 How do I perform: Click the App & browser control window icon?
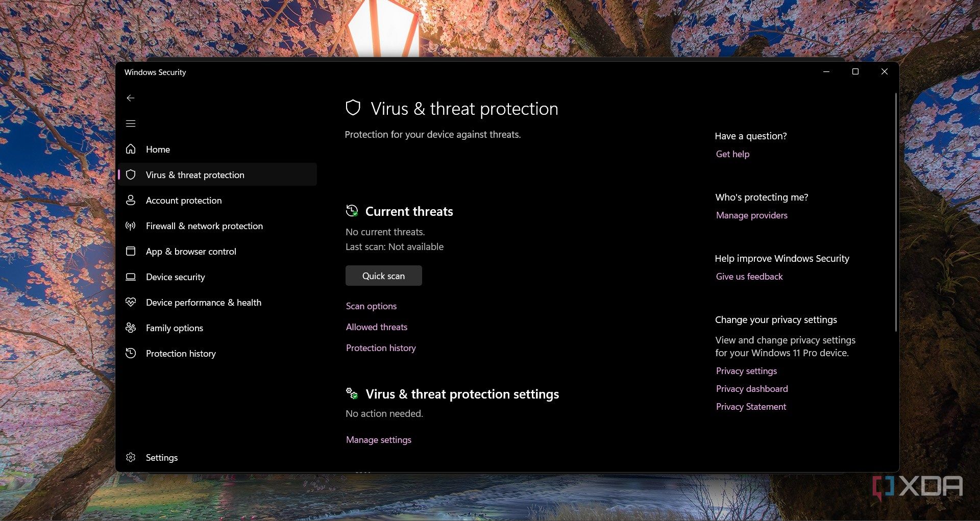[131, 251]
